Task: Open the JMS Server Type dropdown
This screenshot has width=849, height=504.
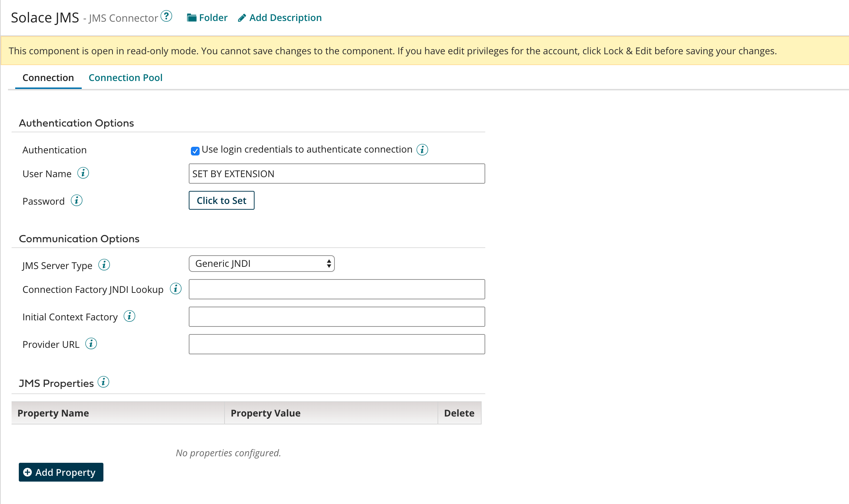Action: click(262, 264)
